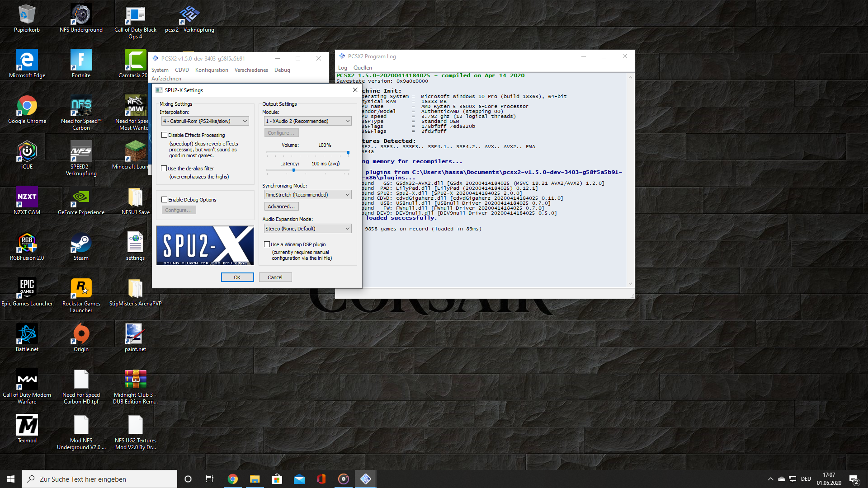Open the StipMister's ArenaPVP folder
This screenshot has width=868, height=488.
135,292
